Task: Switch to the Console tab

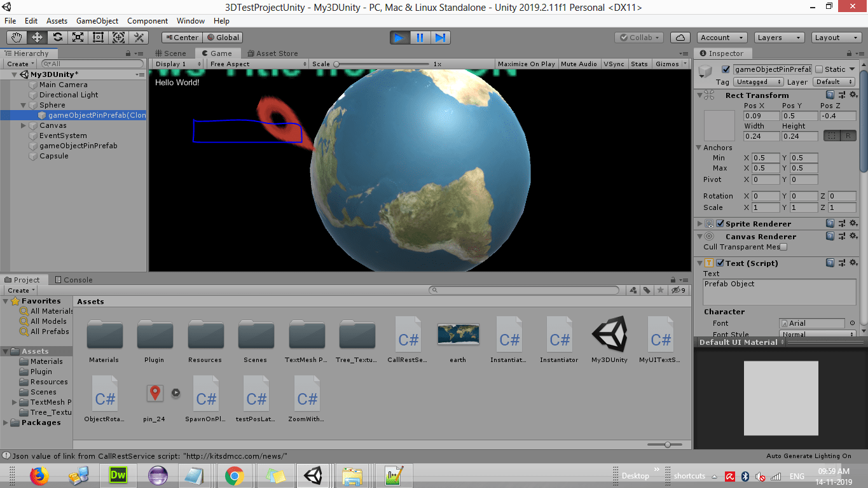Action: point(73,279)
